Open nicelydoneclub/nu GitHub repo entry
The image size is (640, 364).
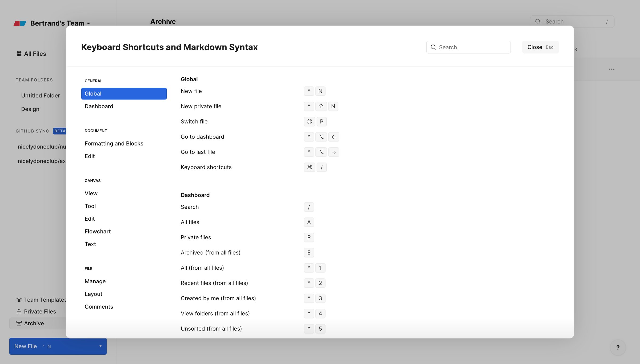pyautogui.click(x=42, y=147)
